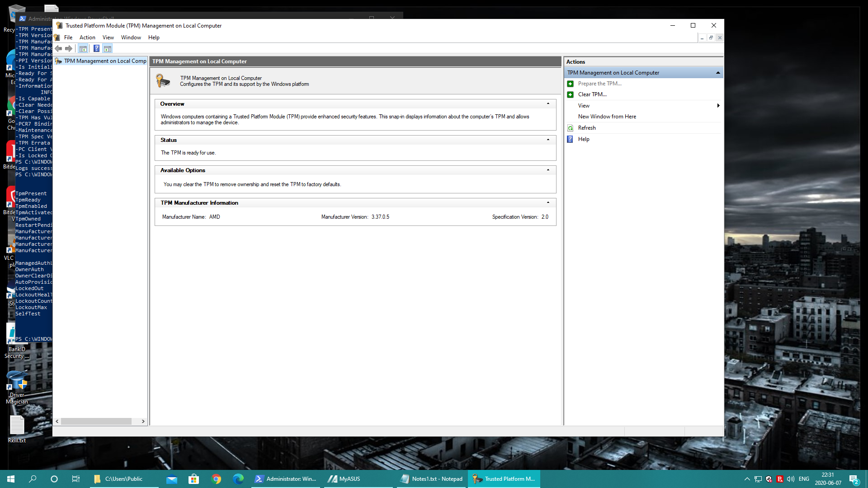868x488 pixels.
Task: Click the green Clear TPM icon
Action: pyautogui.click(x=571, y=94)
